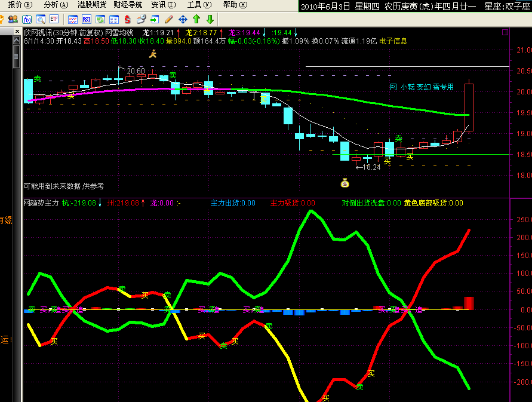Click the tall red candlestick at chart right
Screen dimensions: 532x402
click(x=469, y=107)
